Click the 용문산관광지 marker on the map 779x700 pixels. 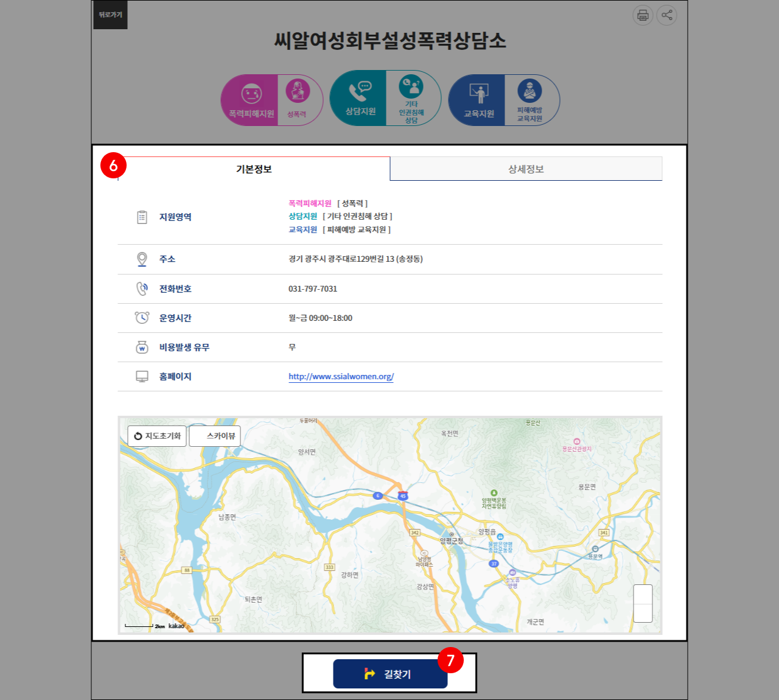click(576, 445)
